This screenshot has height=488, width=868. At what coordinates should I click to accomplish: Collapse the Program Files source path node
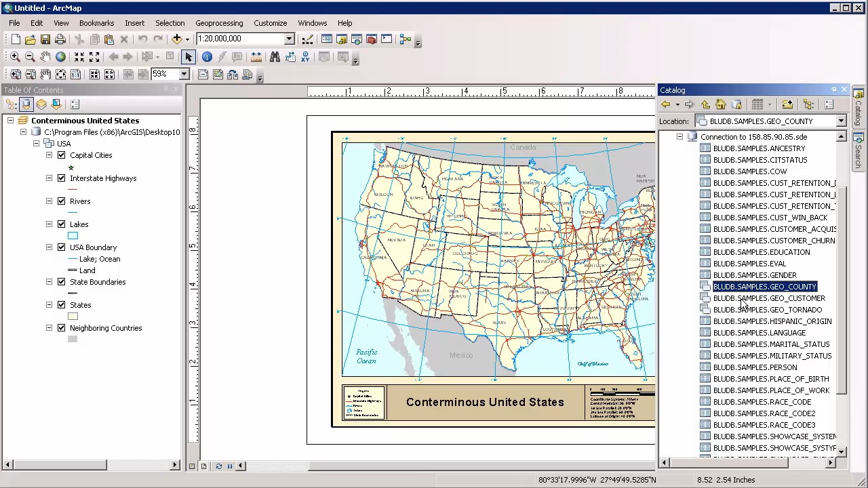click(23, 132)
